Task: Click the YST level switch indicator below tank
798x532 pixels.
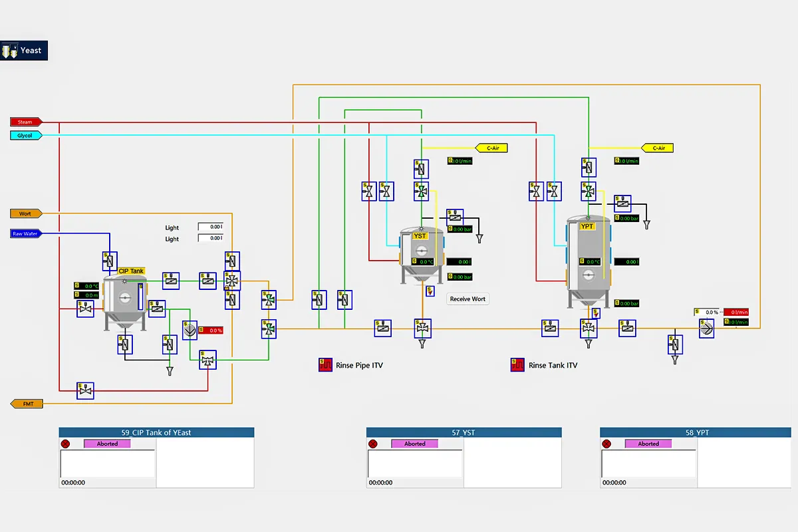Action: [x=430, y=291]
